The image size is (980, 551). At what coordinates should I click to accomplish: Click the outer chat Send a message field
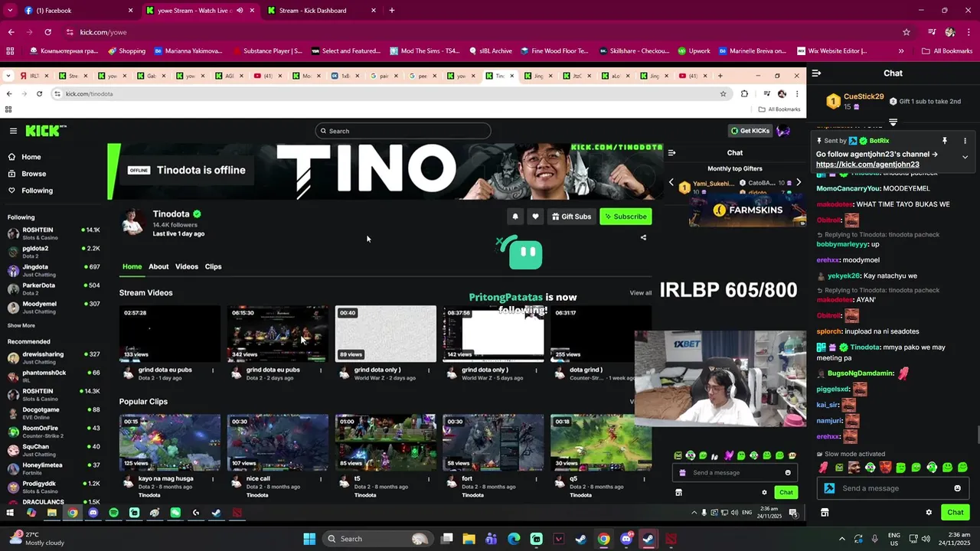892,488
